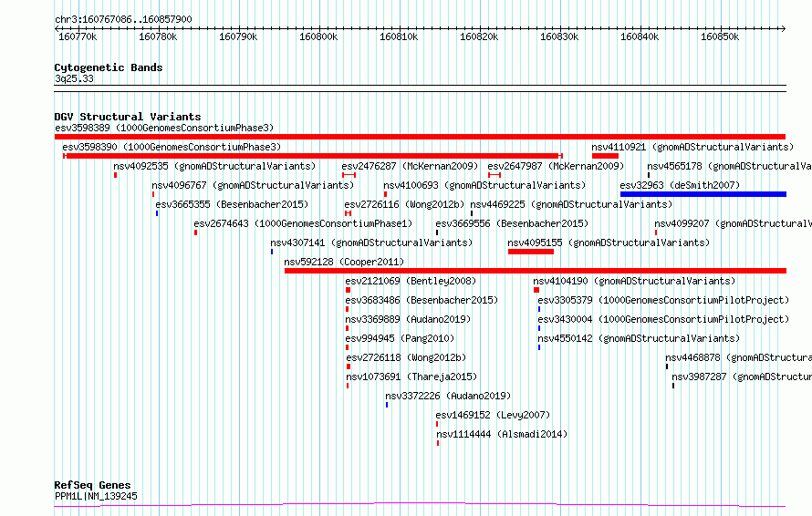
Task: Select the nsv4550142 variant label
Action: point(639,338)
